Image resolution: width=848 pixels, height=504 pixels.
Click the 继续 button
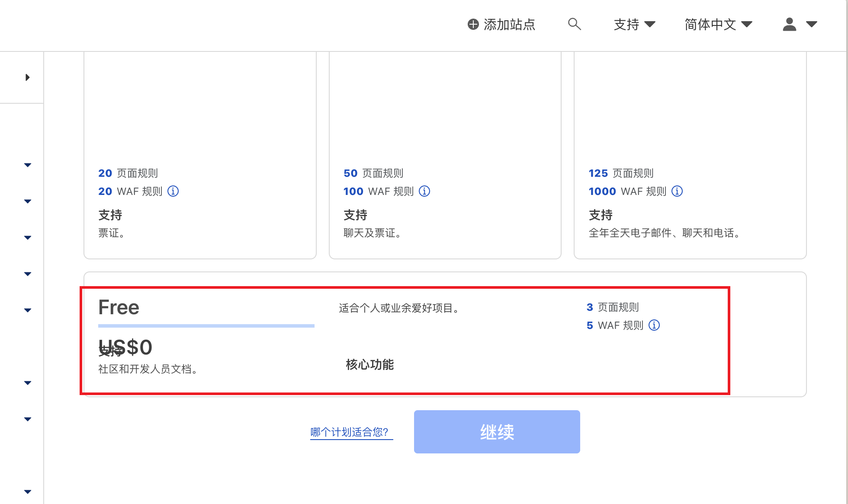coord(497,431)
